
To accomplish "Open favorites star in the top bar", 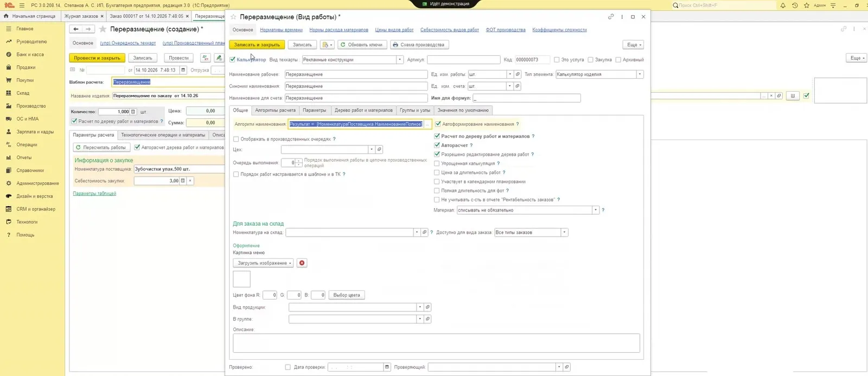I will tap(807, 5).
